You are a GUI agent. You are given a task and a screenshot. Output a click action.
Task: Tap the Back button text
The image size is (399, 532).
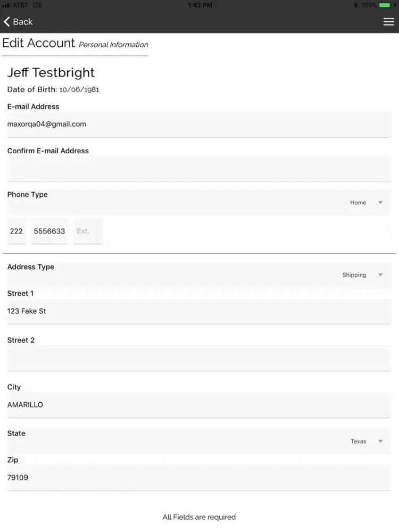point(23,22)
